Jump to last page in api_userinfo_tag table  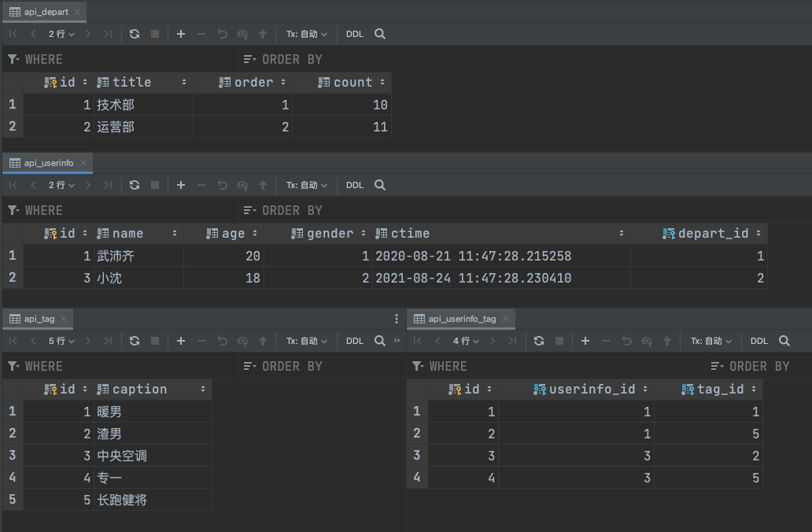pos(512,341)
